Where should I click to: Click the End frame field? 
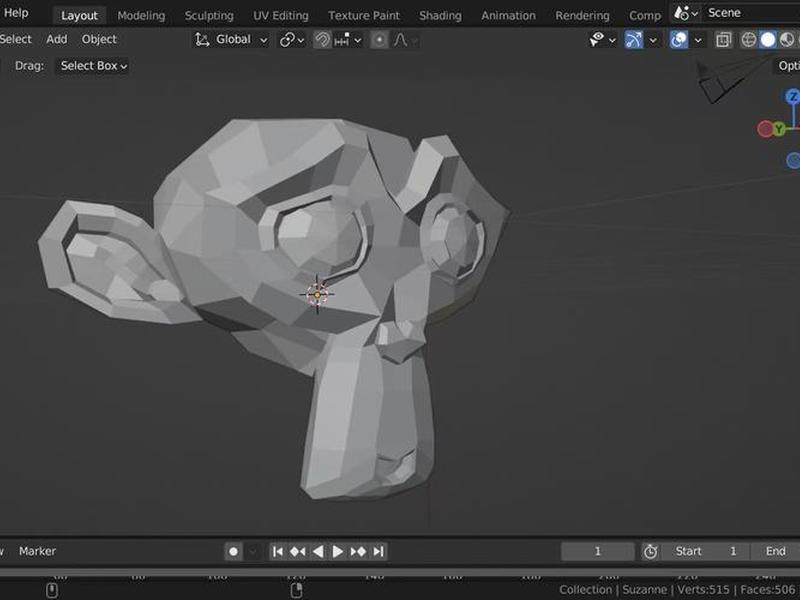pyautogui.click(x=776, y=552)
